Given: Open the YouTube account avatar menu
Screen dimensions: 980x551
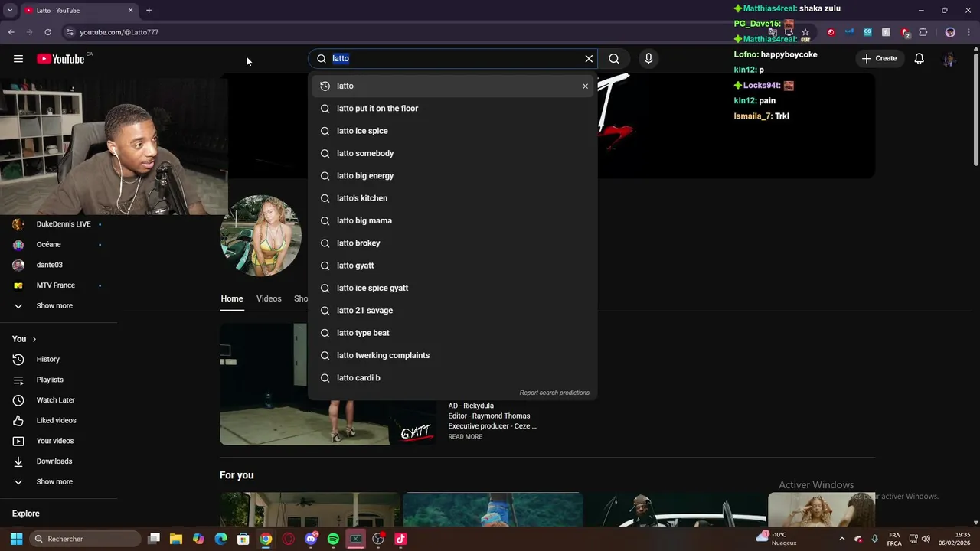Looking at the screenshot, I should [x=949, y=59].
